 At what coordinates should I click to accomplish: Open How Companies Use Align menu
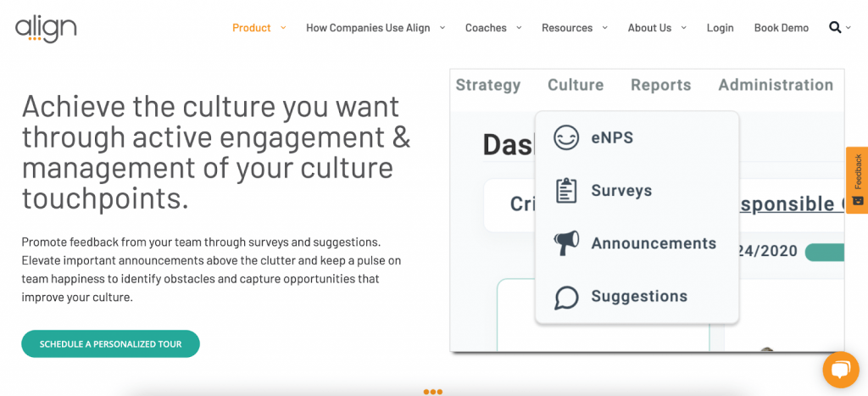pos(368,28)
